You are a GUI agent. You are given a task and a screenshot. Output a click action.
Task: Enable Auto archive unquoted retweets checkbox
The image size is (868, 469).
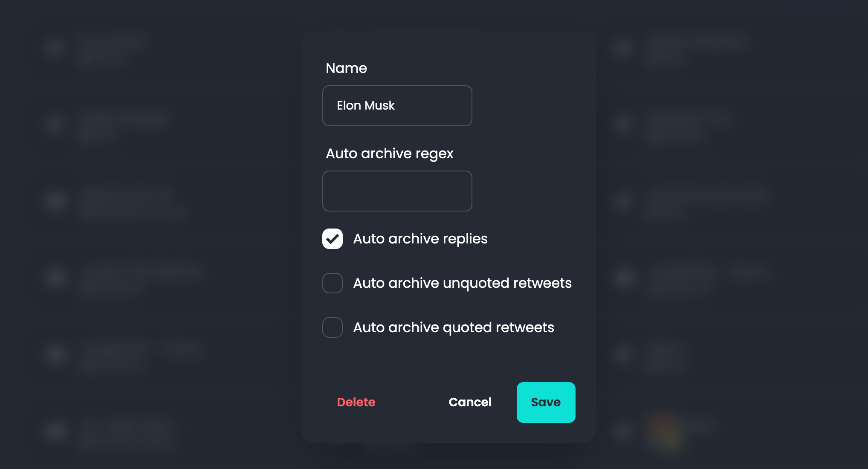(x=333, y=283)
